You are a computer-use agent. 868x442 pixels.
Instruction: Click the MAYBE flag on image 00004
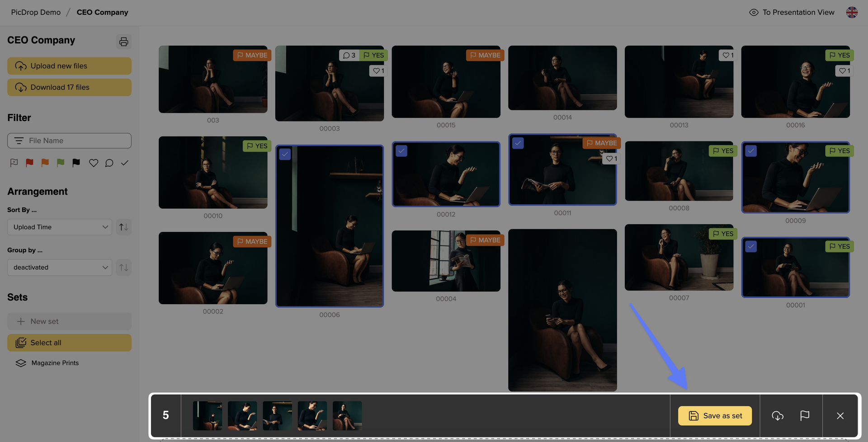click(485, 240)
